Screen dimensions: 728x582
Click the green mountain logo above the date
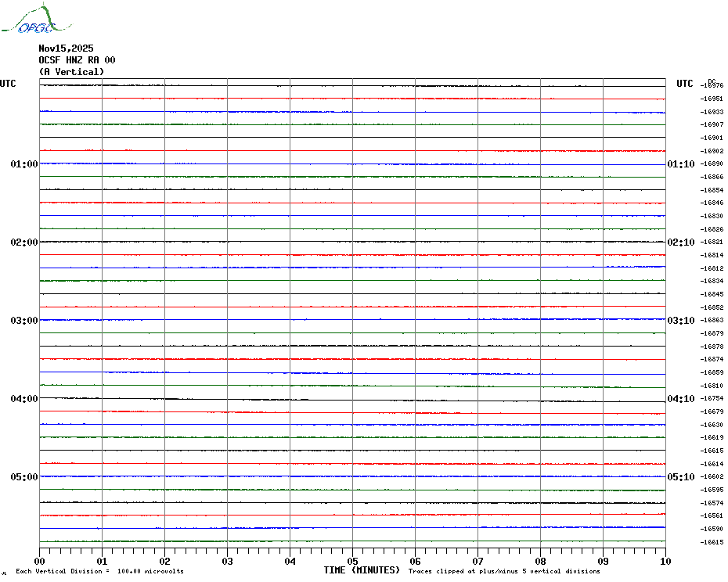(x=36, y=19)
